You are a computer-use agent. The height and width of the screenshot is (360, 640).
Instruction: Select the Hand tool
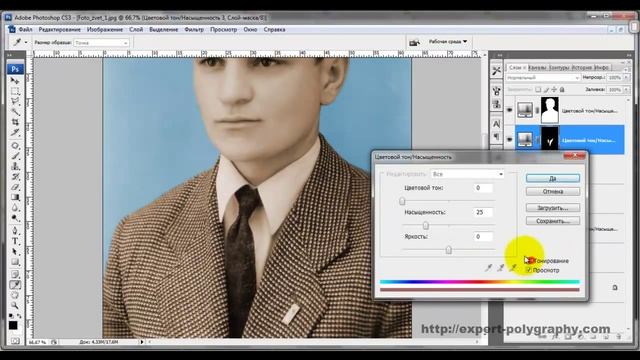click(15, 295)
